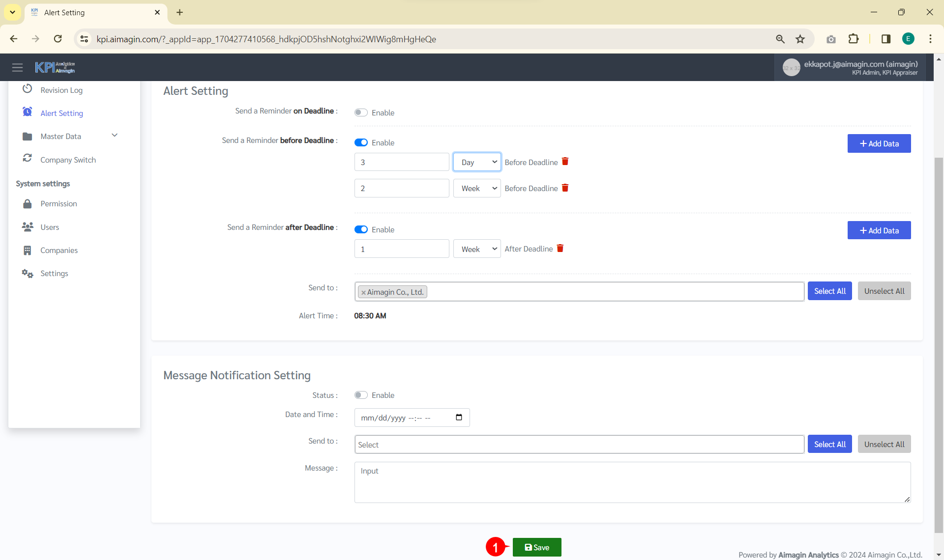Open Company Switch from sidebar
Screen dimensions: 944x560
click(68, 160)
